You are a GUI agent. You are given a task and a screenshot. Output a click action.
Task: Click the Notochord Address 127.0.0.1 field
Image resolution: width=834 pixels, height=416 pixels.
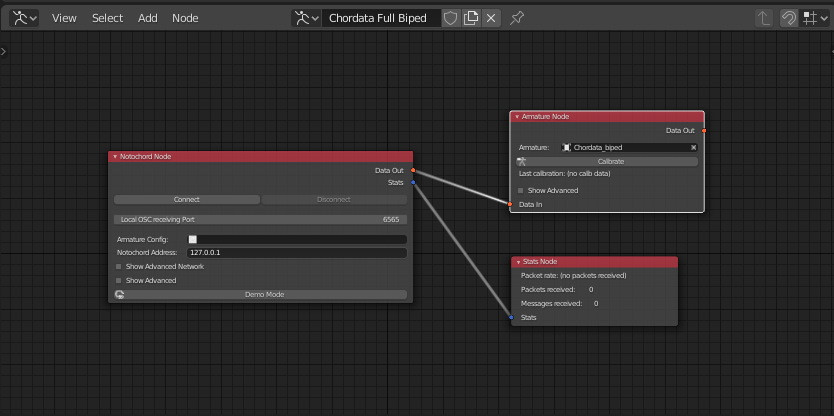coord(297,253)
